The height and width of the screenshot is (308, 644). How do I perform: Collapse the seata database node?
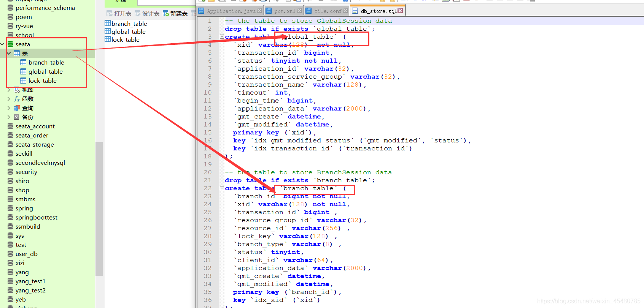(x=3, y=44)
